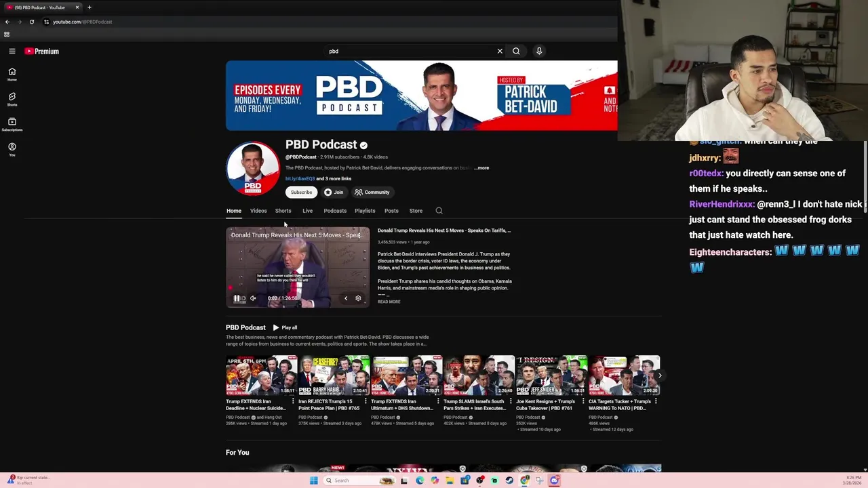The image size is (868, 488).
Task: Pause the featured Trump video
Action: (237, 298)
